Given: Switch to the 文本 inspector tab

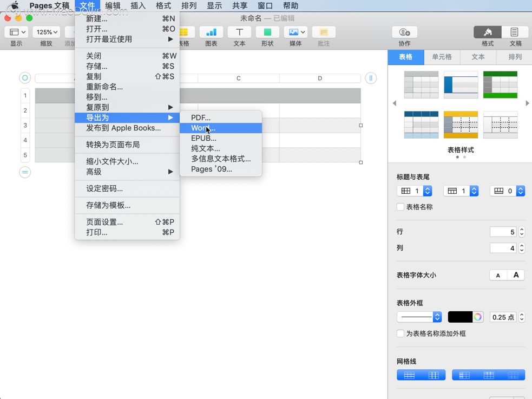Looking at the screenshot, I should (x=478, y=57).
